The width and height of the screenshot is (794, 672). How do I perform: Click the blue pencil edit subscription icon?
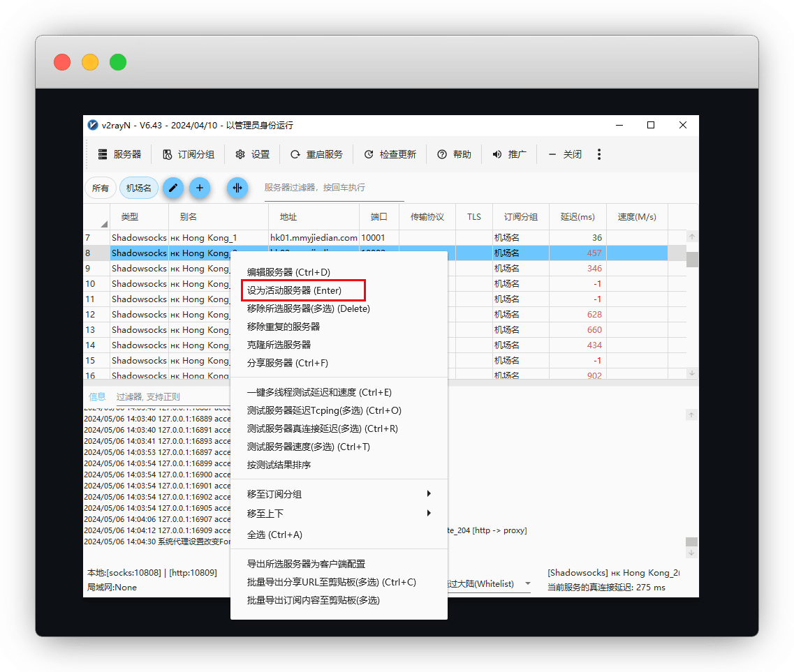(x=173, y=188)
